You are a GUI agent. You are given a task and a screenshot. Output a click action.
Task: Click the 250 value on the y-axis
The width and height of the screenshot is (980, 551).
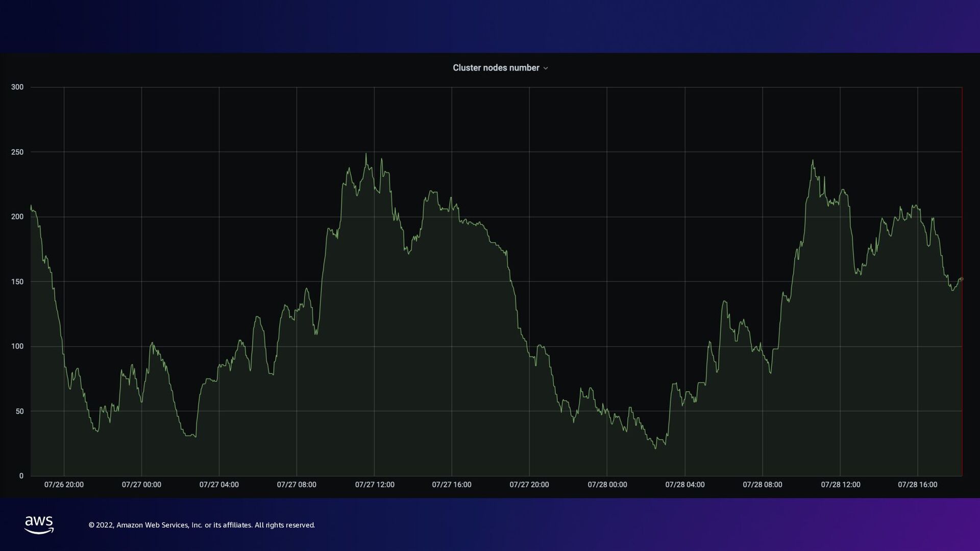17,152
